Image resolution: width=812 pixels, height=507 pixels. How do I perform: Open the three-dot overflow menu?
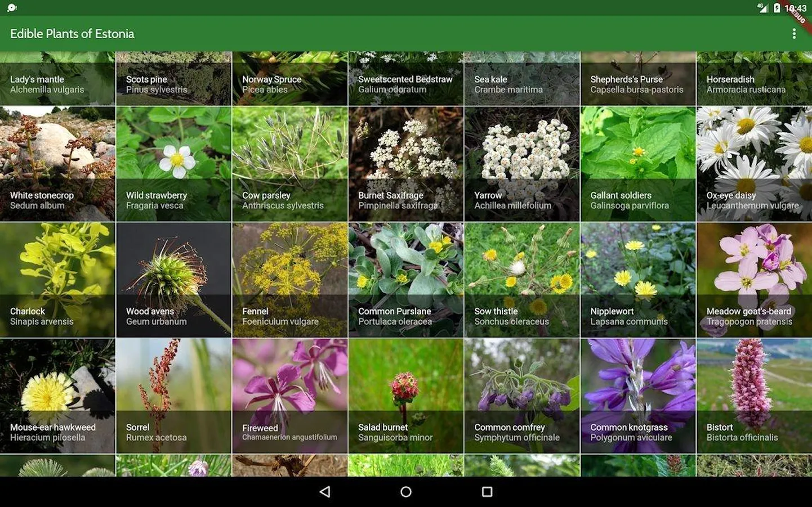tap(794, 34)
